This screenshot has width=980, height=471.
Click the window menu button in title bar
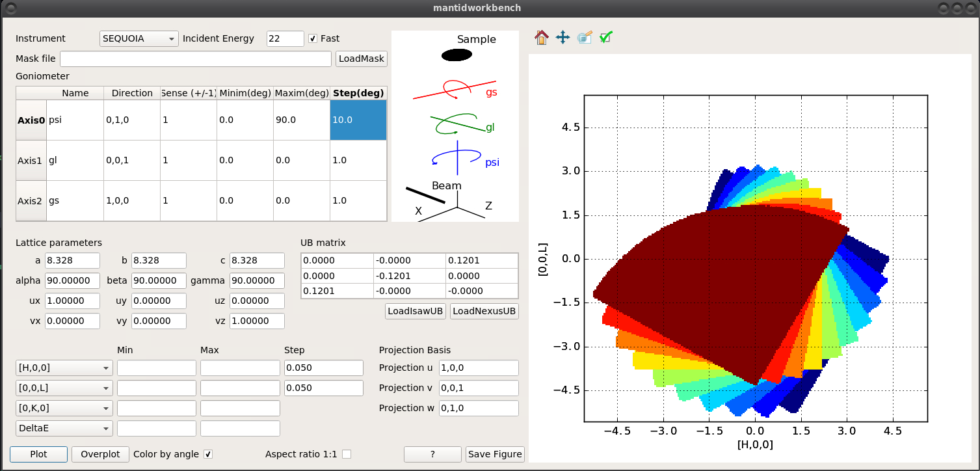pyautogui.click(x=12, y=8)
